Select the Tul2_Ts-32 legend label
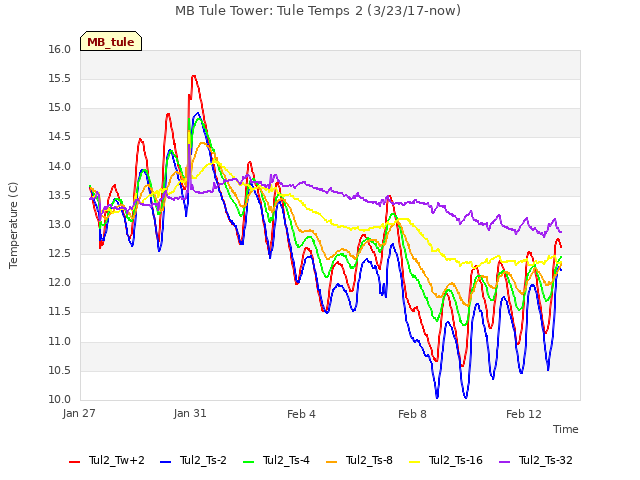 click(546, 460)
